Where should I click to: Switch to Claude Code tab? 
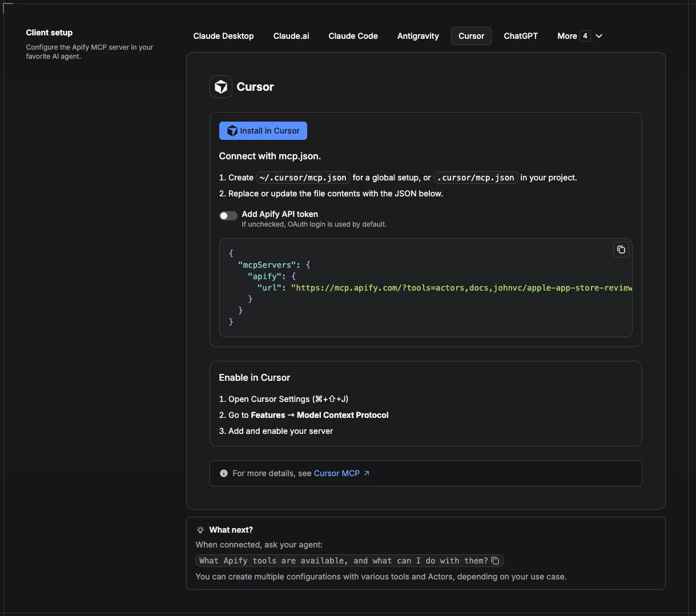point(353,36)
